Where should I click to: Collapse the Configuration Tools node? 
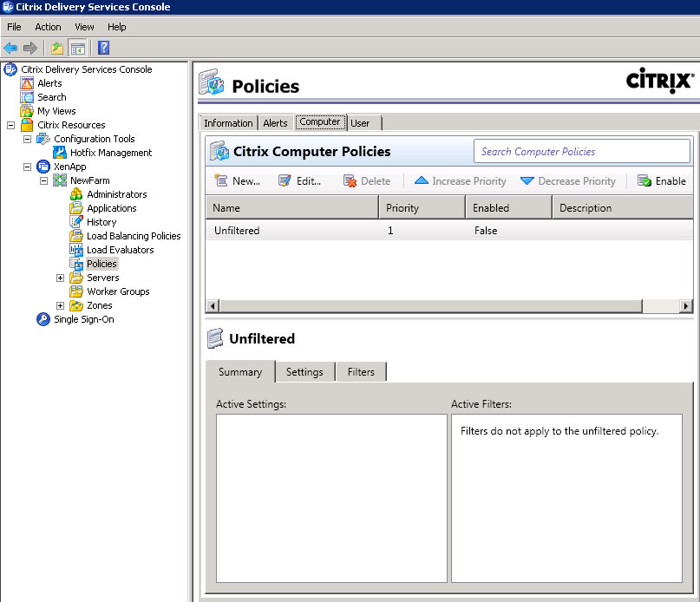click(27, 139)
